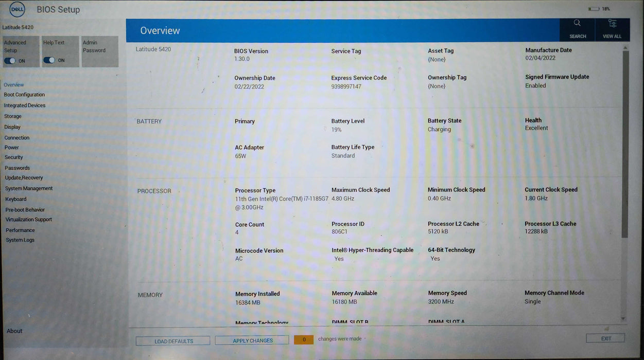Viewport: 644px width, 360px height.
Task: Click the LOAD DEFAULTS button
Action: coord(173,341)
